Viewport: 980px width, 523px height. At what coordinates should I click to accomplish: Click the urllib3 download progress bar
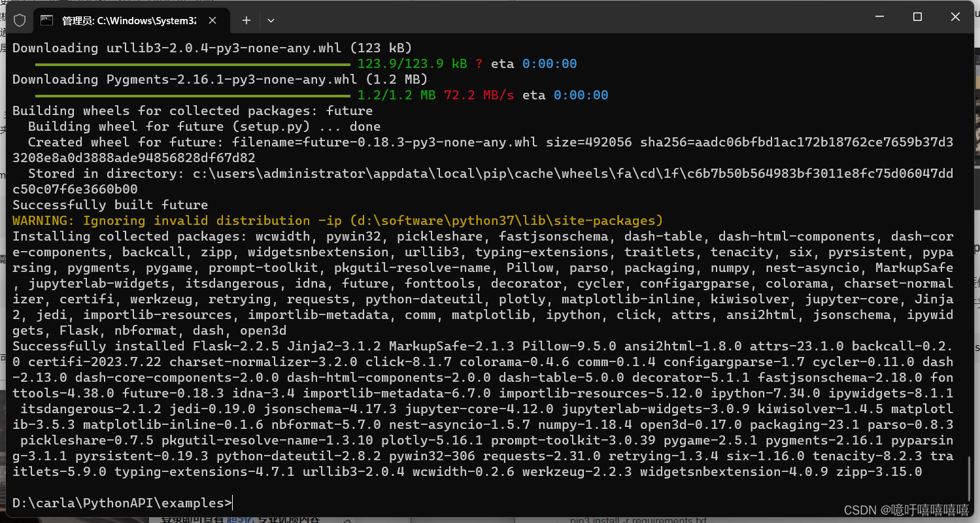pos(193,64)
